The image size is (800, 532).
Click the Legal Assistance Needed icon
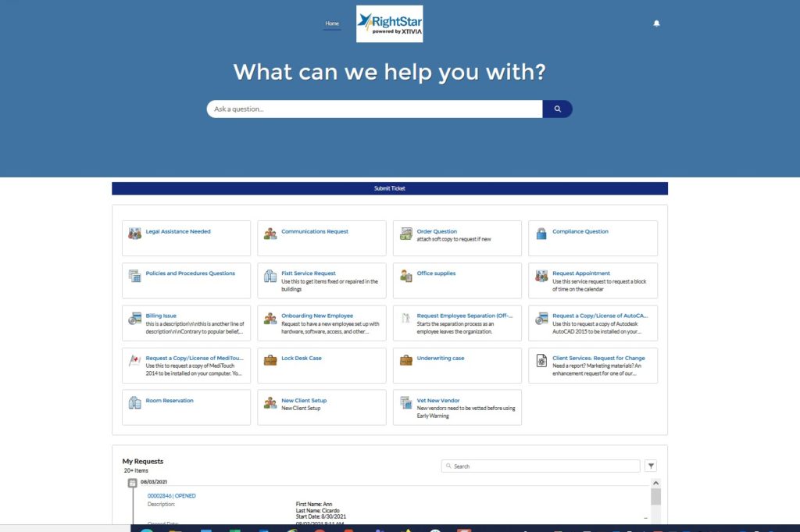point(134,233)
